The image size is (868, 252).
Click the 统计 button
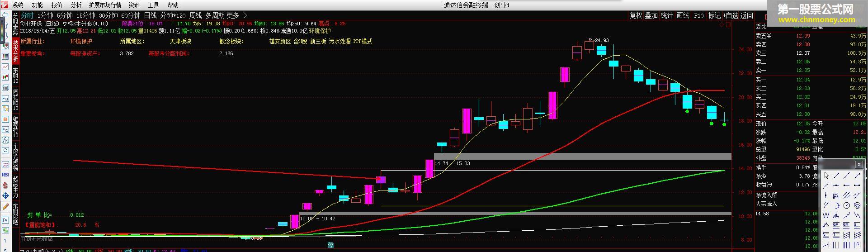(x=667, y=15)
